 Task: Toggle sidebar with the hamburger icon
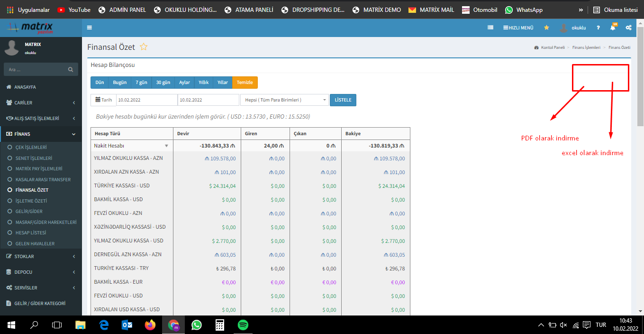[x=90, y=28]
